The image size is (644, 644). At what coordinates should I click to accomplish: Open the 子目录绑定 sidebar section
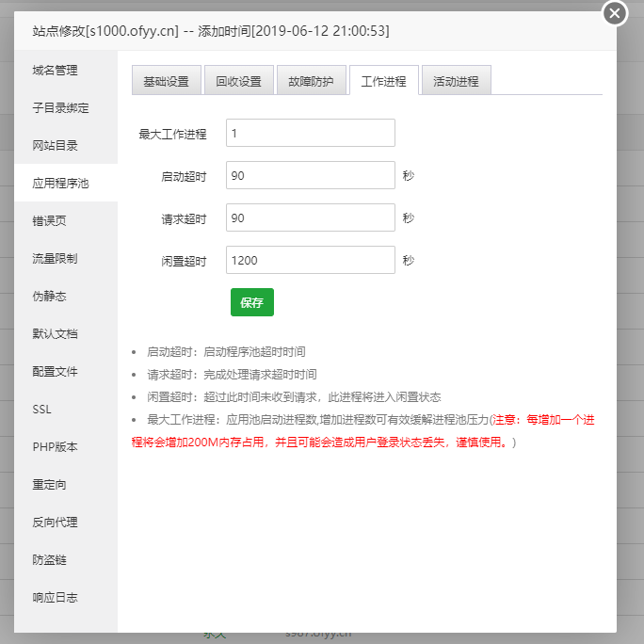pos(66,108)
